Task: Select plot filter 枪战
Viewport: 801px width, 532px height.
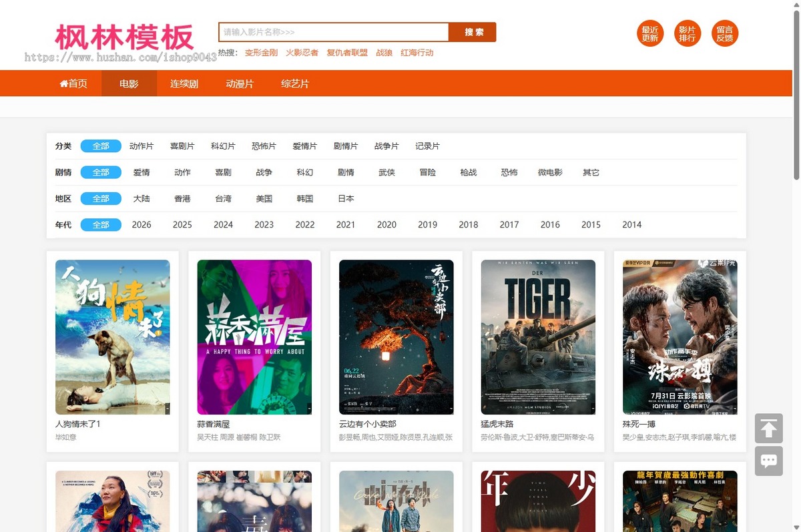Action: (469, 172)
